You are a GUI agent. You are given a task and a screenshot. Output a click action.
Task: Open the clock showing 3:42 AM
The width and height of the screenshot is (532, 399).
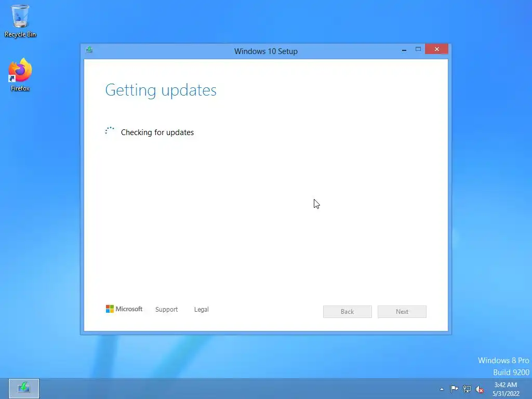pyautogui.click(x=506, y=389)
